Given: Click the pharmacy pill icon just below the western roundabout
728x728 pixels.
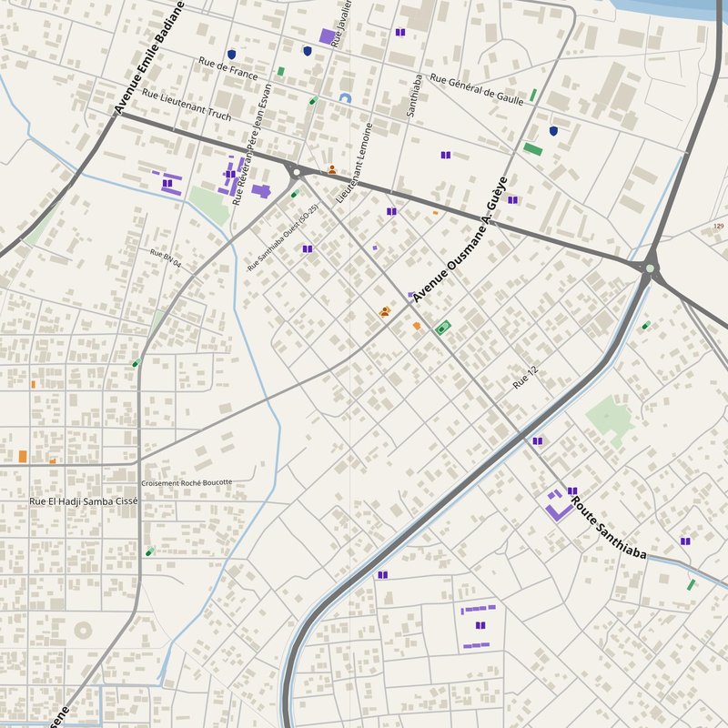Looking at the screenshot, I should 295,194.
